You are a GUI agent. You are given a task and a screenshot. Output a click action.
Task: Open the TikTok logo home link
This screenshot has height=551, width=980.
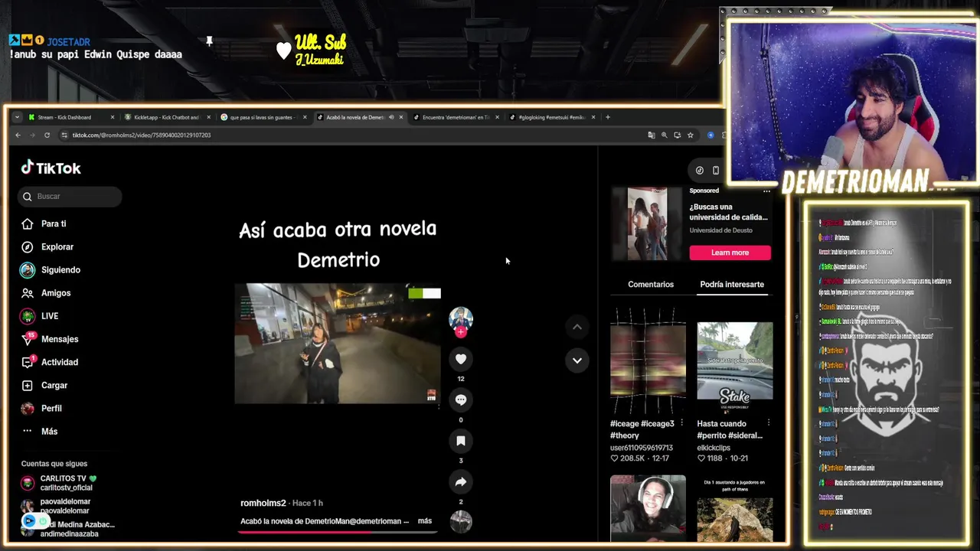[x=51, y=168]
